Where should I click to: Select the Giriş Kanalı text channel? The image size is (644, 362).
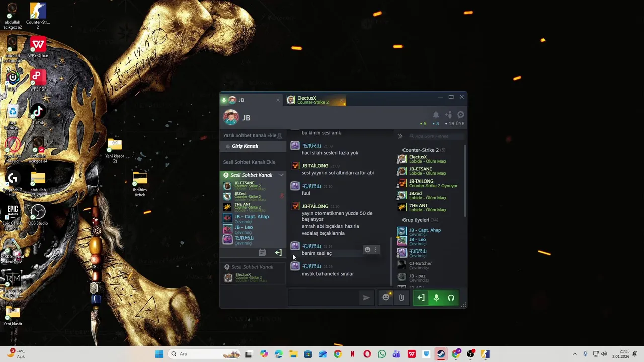[x=254, y=146]
